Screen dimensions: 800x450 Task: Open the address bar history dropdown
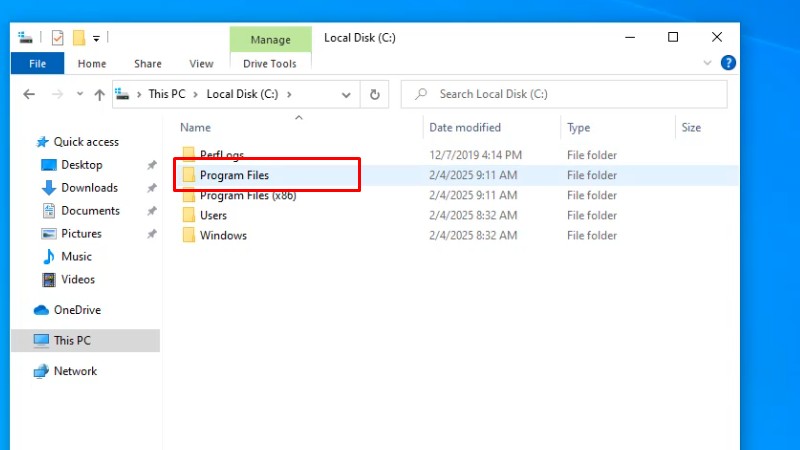(x=346, y=94)
